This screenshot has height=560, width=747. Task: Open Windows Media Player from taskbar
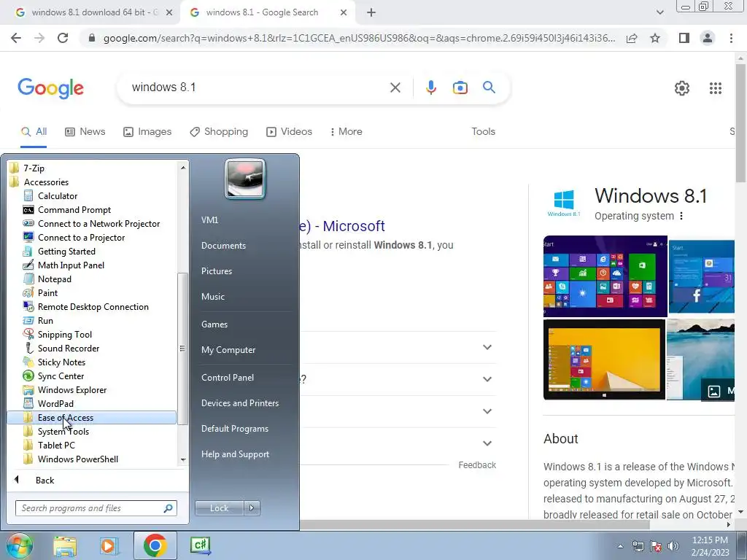click(x=109, y=545)
